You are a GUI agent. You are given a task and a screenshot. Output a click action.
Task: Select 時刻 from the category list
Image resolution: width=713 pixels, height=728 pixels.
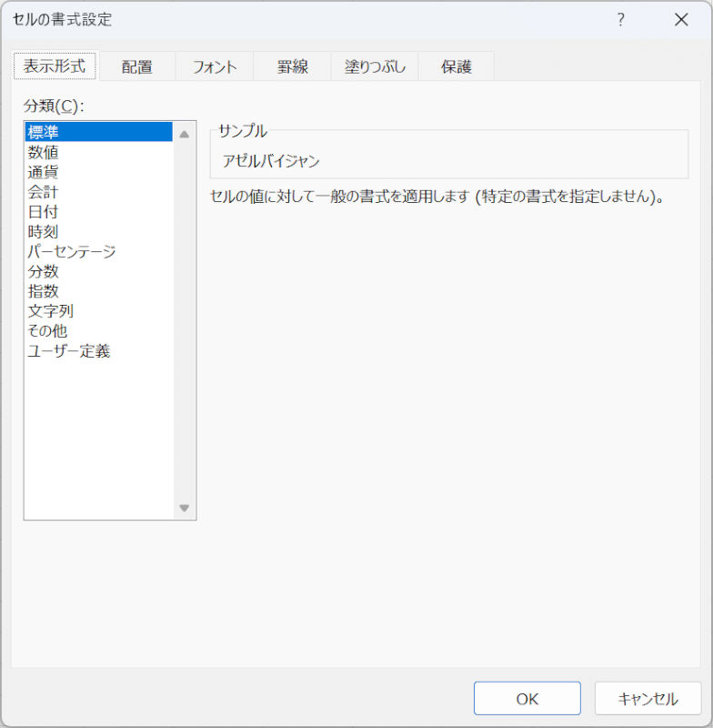tap(44, 232)
